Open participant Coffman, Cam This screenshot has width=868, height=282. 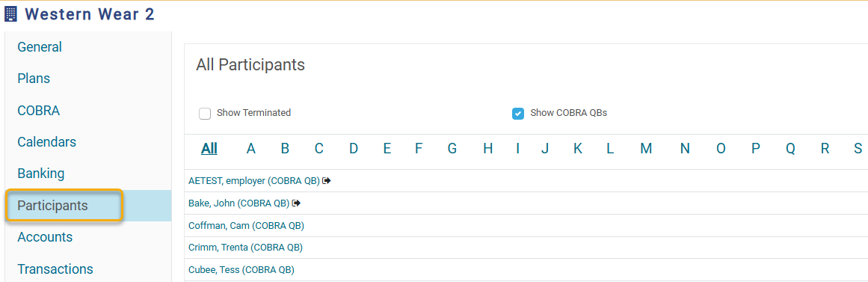246,225
